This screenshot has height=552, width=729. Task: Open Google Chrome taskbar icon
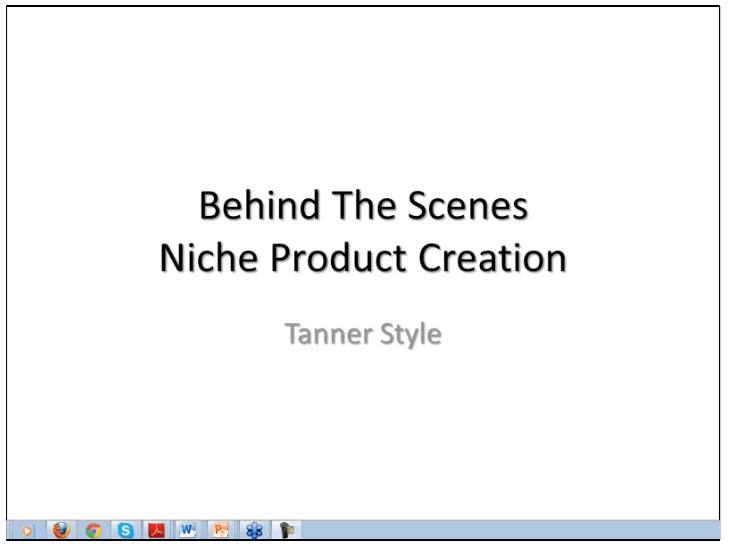pyautogui.click(x=93, y=530)
